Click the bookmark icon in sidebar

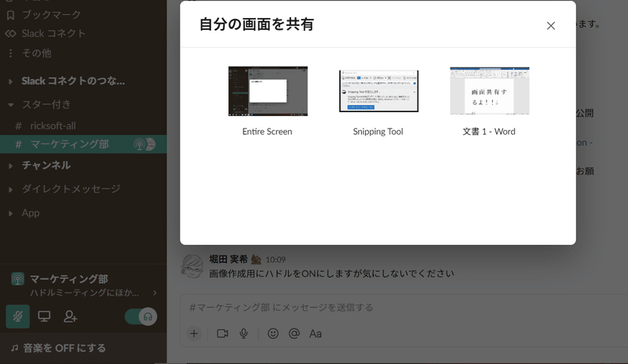[x=10, y=15]
